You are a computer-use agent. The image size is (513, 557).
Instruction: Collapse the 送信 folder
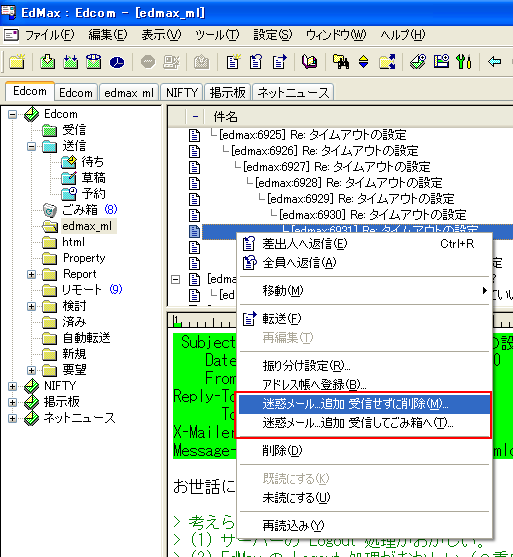(x=32, y=146)
